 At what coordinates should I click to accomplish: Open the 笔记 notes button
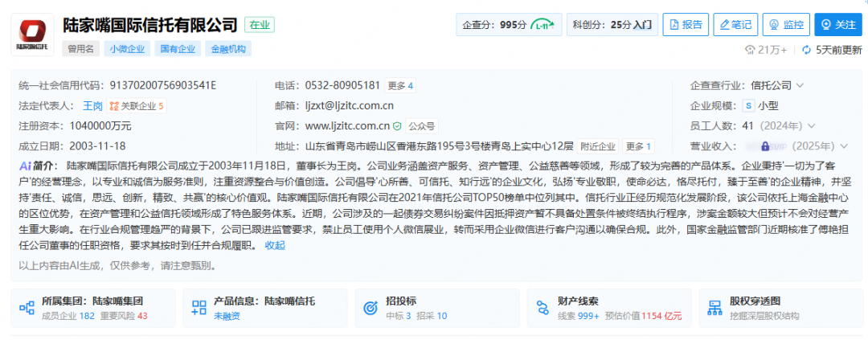[735, 25]
